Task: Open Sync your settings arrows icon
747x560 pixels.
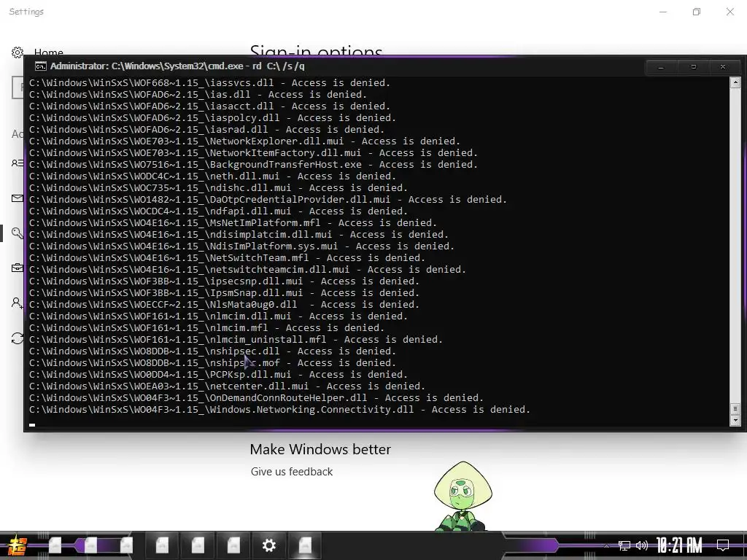Action: pyautogui.click(x=18, y=338)
